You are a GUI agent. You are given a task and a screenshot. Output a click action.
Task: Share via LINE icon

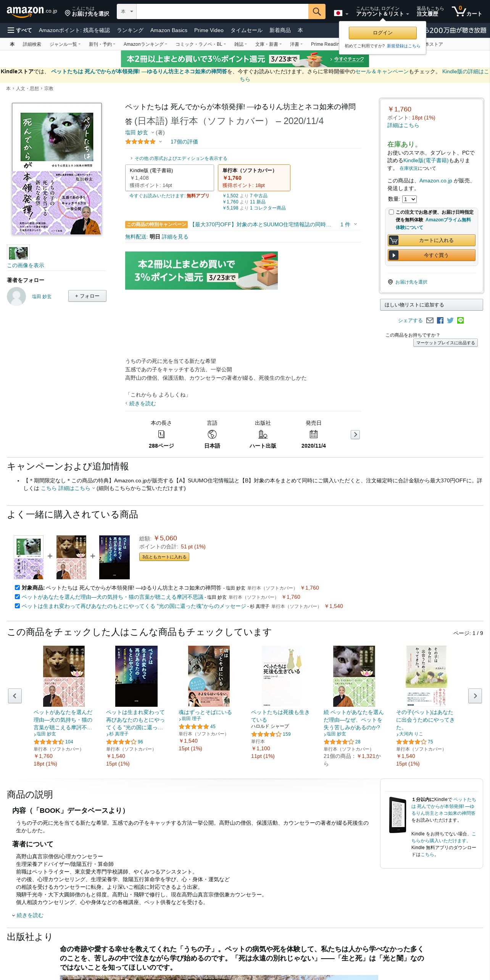(460, 321)
